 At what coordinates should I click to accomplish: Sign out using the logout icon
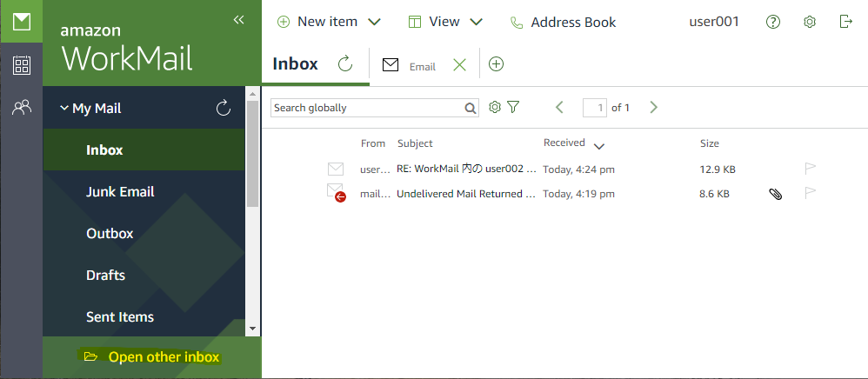(x=846, y=22)
